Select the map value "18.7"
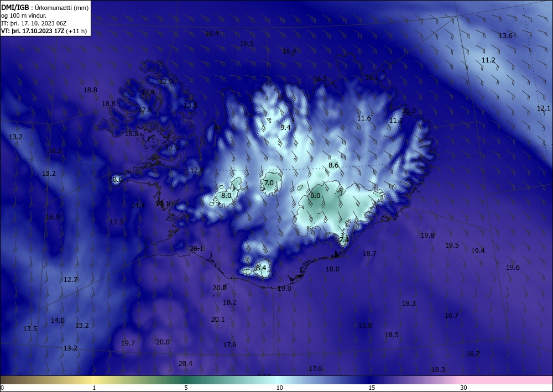 pos(369,253)
